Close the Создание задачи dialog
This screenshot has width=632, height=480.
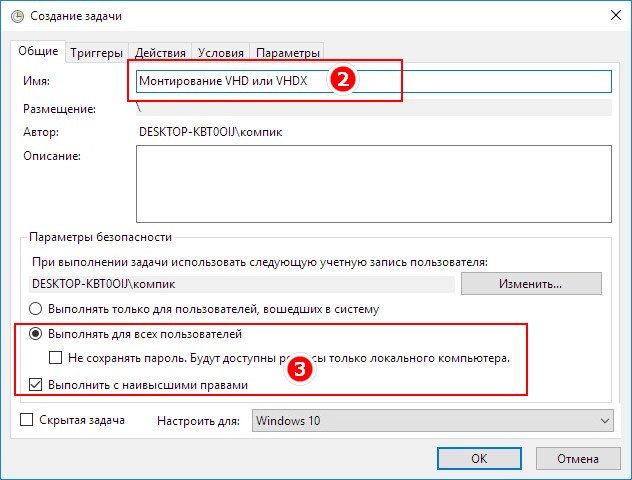click(615, 15)
